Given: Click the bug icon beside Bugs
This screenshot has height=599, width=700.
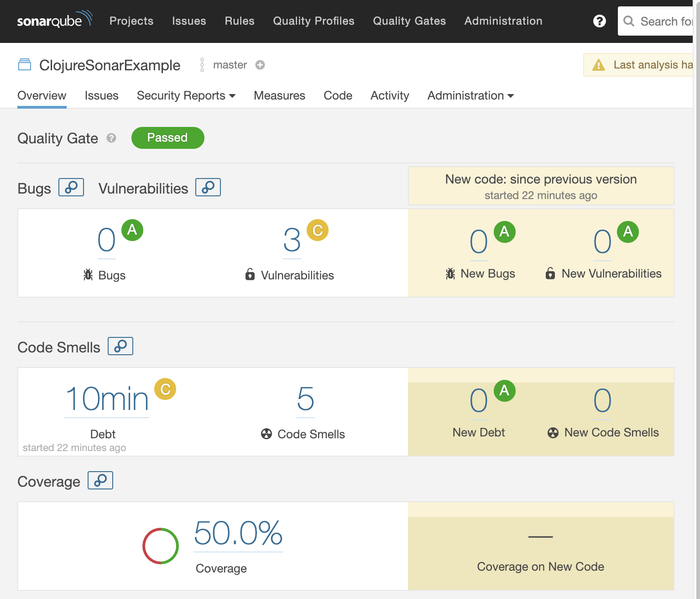Looking at the screenshot, I should 88,275.
